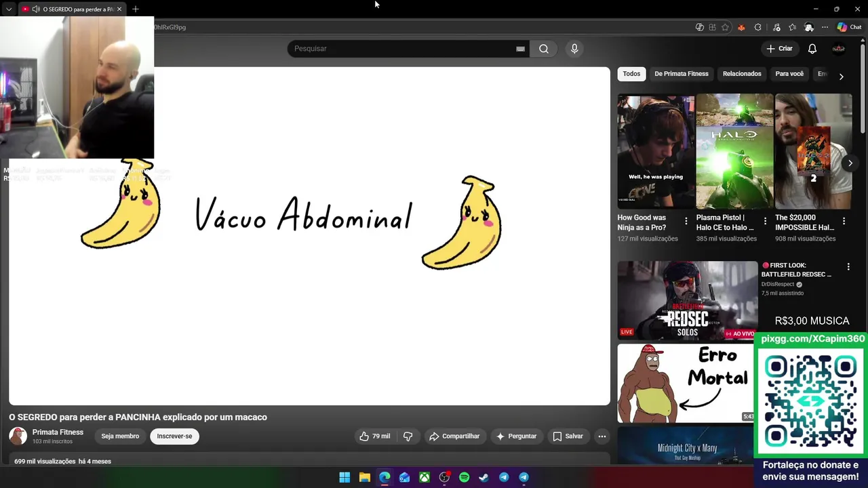Select the Para você filter chip

[x=789, y=74]
